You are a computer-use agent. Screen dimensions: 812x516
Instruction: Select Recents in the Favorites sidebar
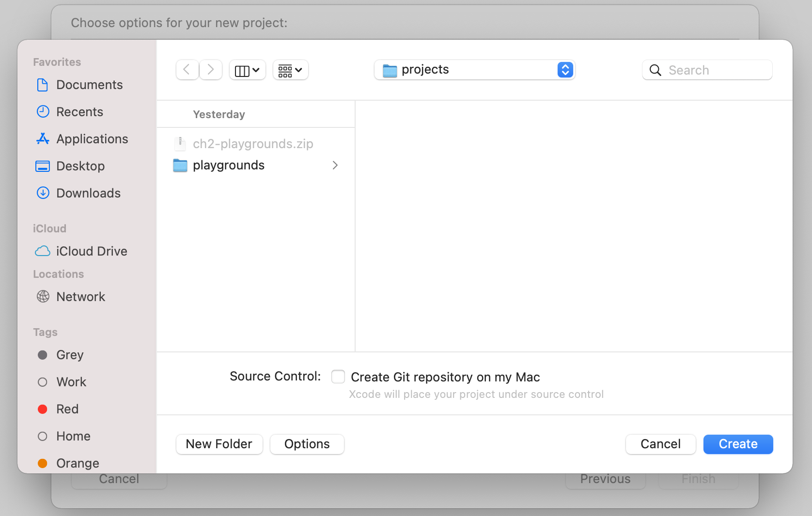coord(79,112)
